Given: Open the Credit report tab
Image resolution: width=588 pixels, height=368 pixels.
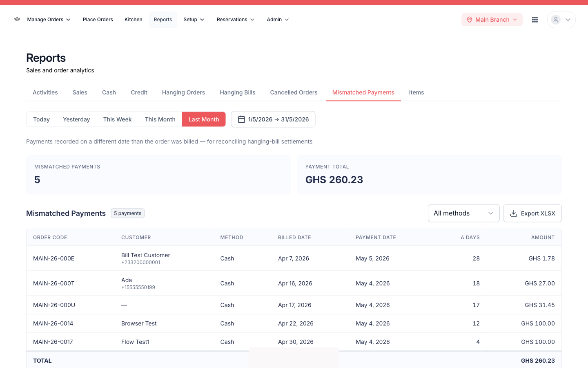Looking at the screenshot, I should point(139,92).
